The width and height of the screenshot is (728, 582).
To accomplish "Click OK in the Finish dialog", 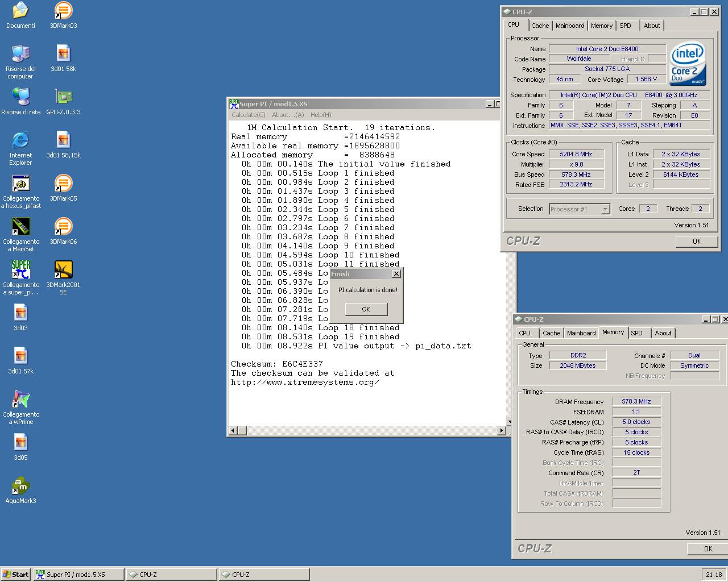I will tap(366, 309).
